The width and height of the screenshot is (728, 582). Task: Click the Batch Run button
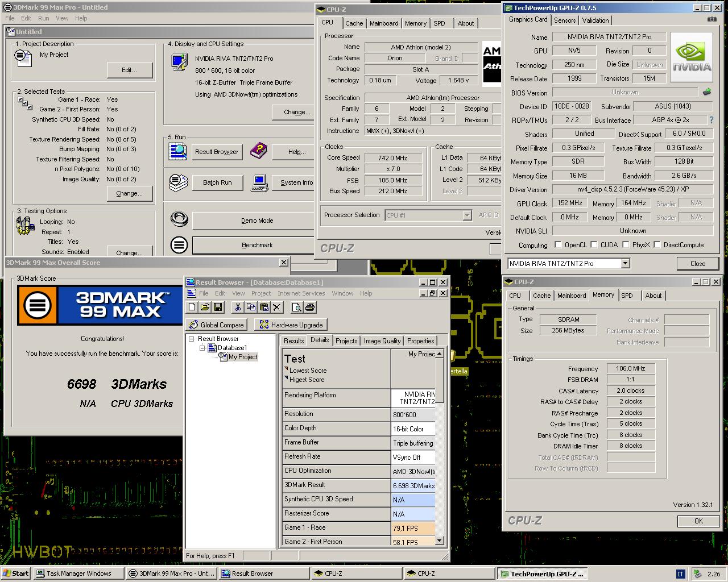pyautogui.click(x=217, y=182)
